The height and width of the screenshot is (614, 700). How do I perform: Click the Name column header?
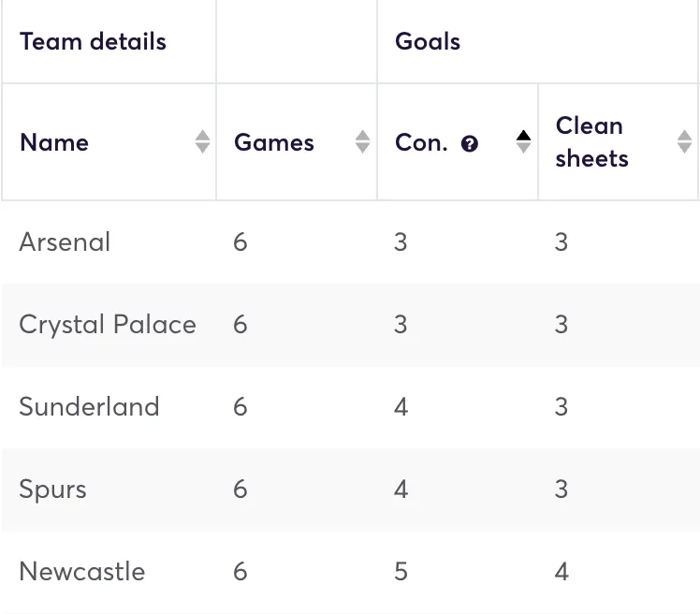pyautogui.click(x=54, y=142)
